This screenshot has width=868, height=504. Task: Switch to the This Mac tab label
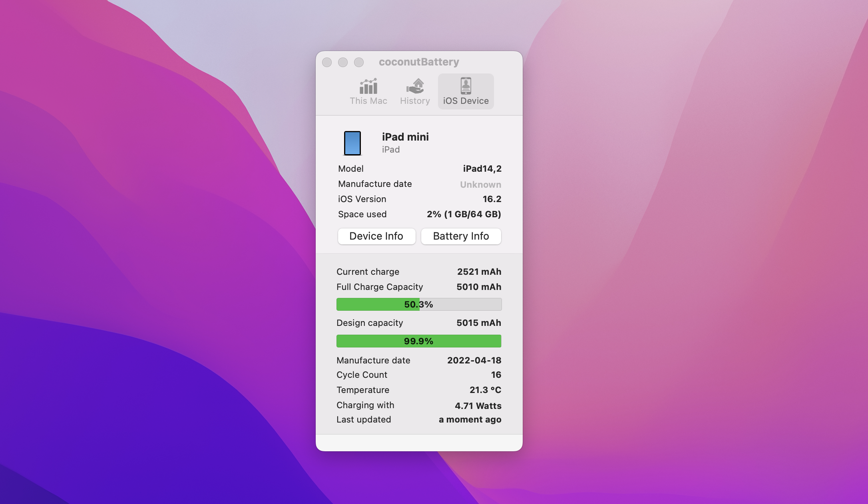click(x=368, y=101)
